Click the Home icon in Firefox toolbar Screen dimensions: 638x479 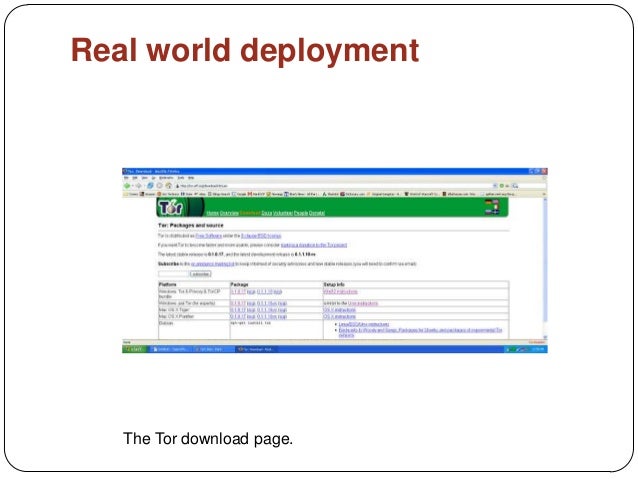(x=168, y=186)
